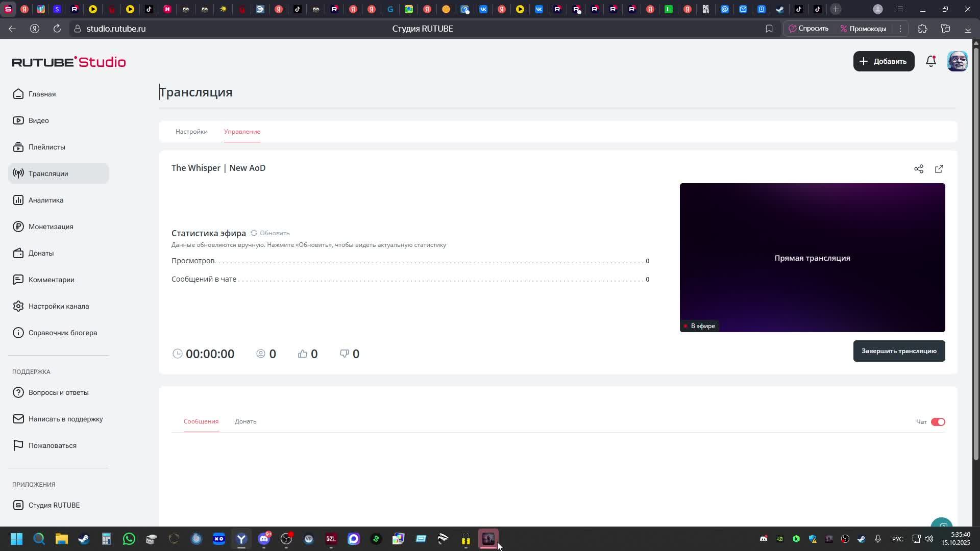980x551 pixels.
Task: Click the Прямая трансляция preview thumbnail
Action: 812,258
